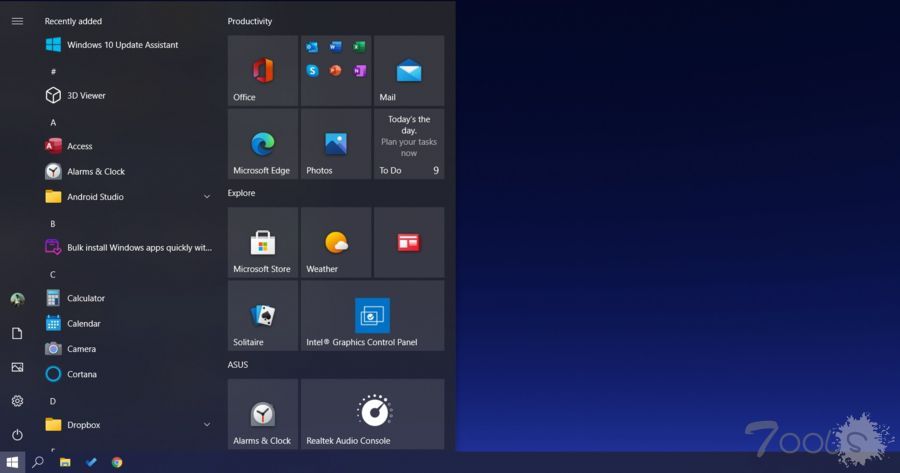Click the Power button
The height and width of the screenshot is (473, 900).
coord(17,435)
